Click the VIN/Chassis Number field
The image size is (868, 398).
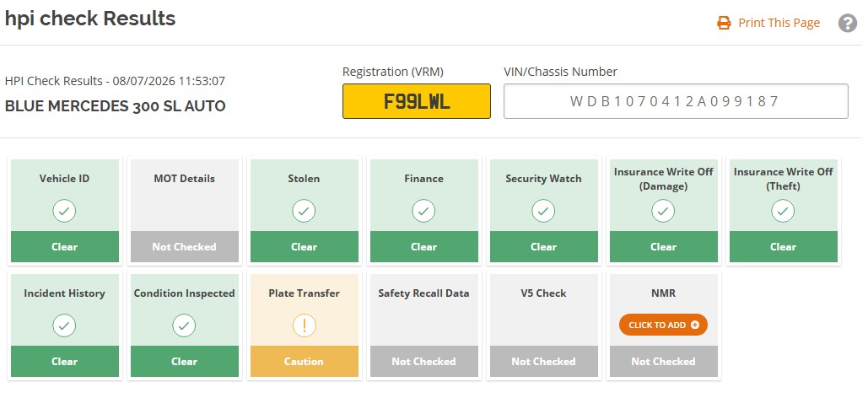[x=676, y=101]
